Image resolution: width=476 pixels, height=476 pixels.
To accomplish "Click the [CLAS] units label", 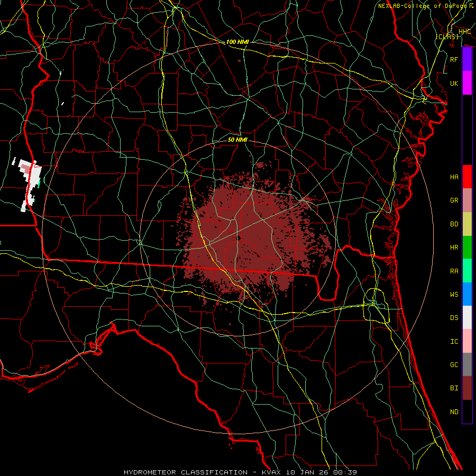I will (447, 36).
